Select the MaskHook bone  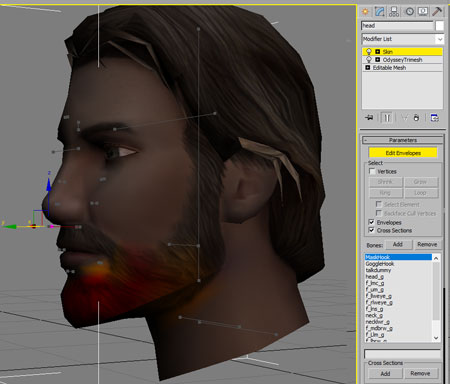pos(398,257)
